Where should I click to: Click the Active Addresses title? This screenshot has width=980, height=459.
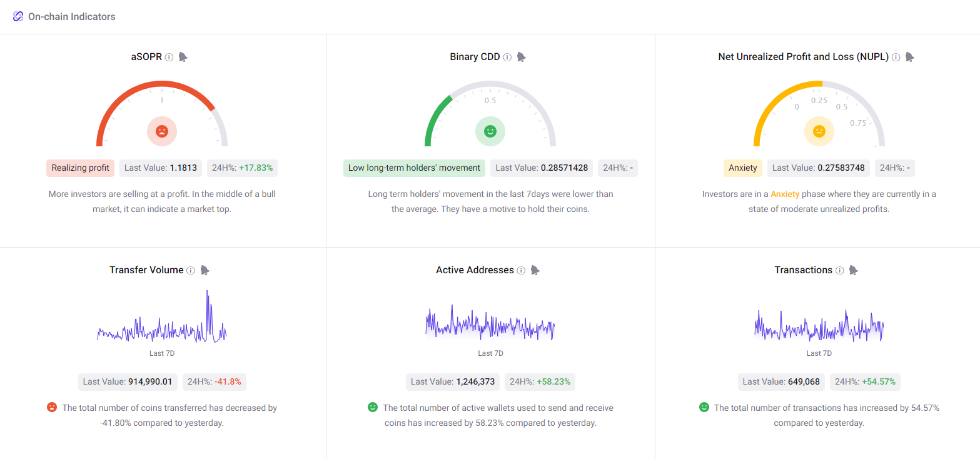pos(475,270)
